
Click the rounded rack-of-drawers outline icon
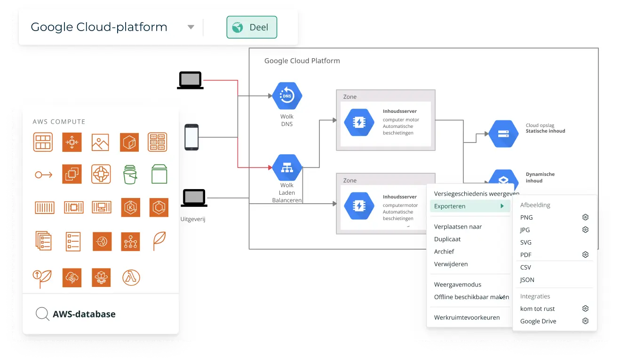click(x=158, y=142)
